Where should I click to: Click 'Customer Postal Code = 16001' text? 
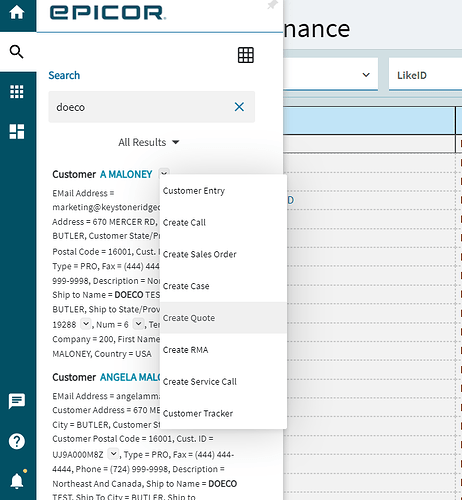(112, 439)
